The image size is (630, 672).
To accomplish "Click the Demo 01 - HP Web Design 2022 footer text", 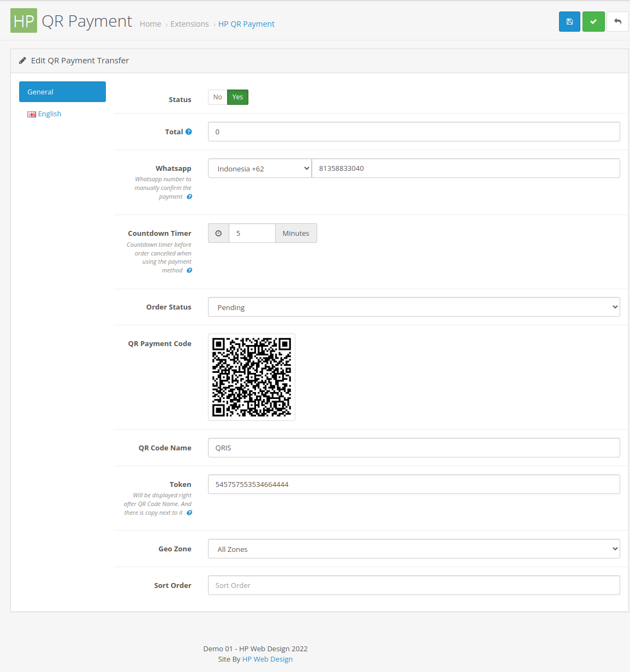I will [x=255, y=649].
